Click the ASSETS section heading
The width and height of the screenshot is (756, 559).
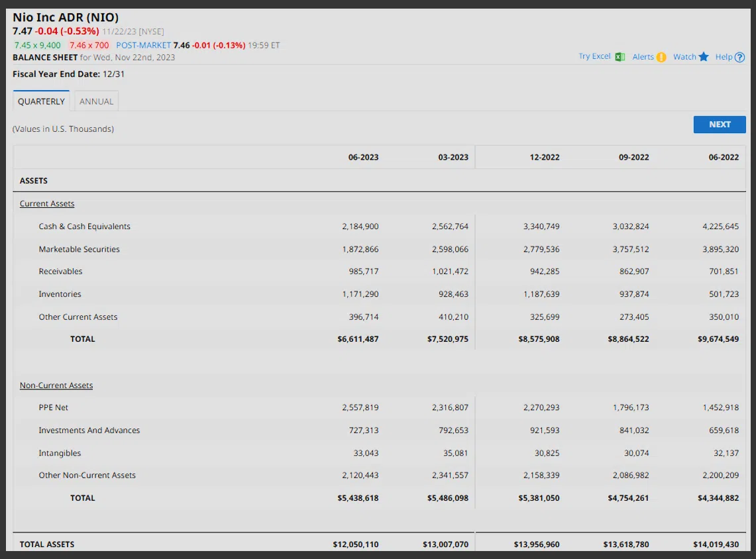point(34,181)
